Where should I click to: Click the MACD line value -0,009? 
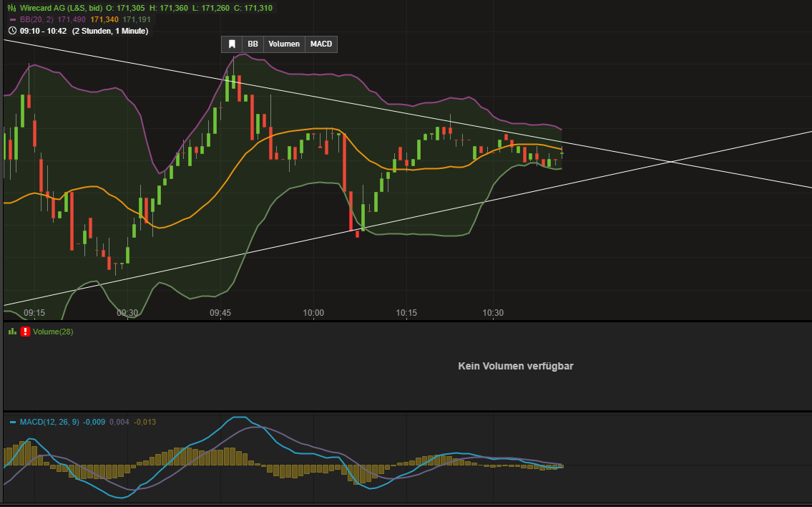click(94, 422)
